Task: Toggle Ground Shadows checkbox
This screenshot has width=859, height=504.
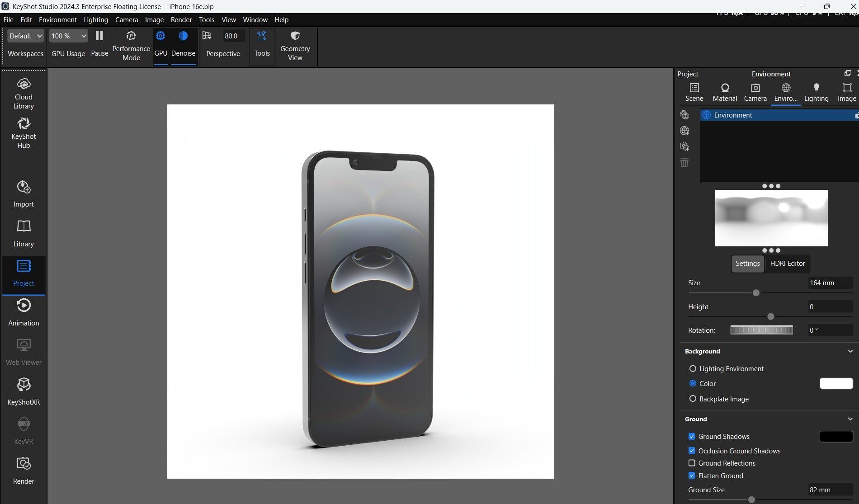Action: 692,437
